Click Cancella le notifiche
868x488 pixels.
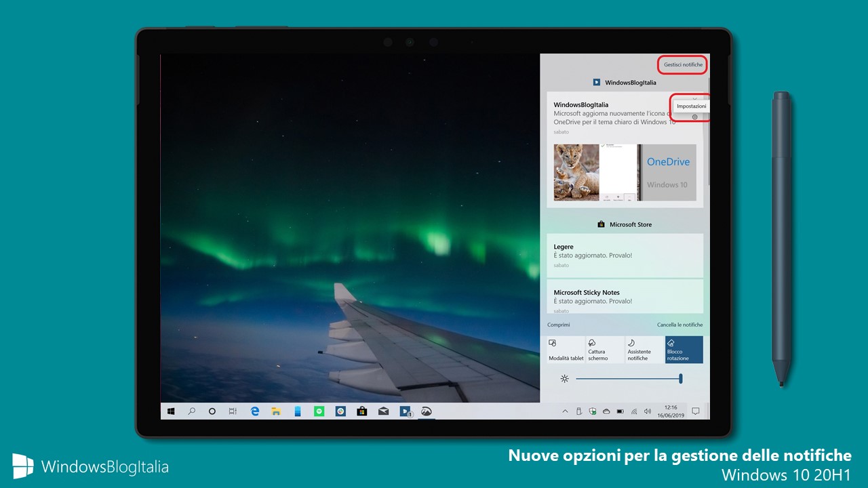pyautogui.click(x=679, y=325)
